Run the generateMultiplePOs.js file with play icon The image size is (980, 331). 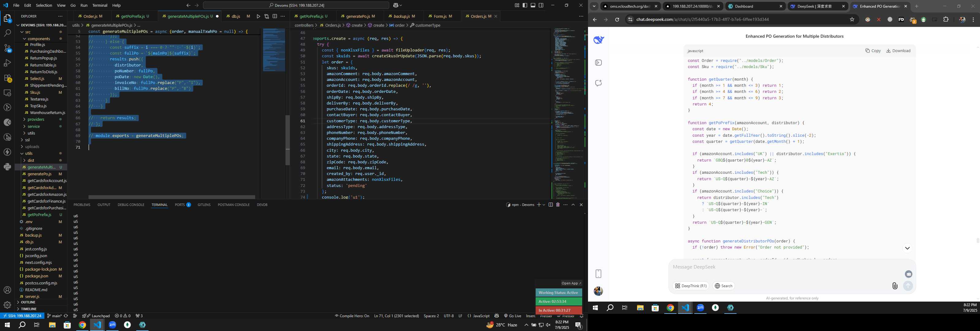[x=258, y=16]
